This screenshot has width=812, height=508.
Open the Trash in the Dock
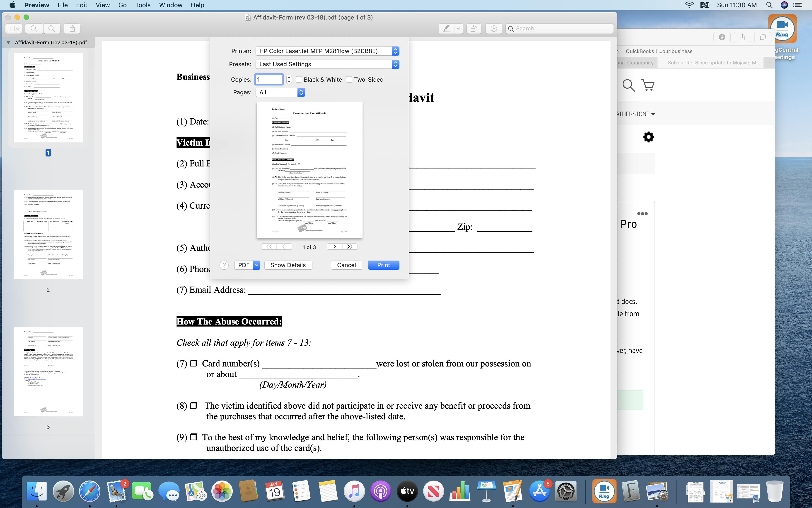pos(775,491)
